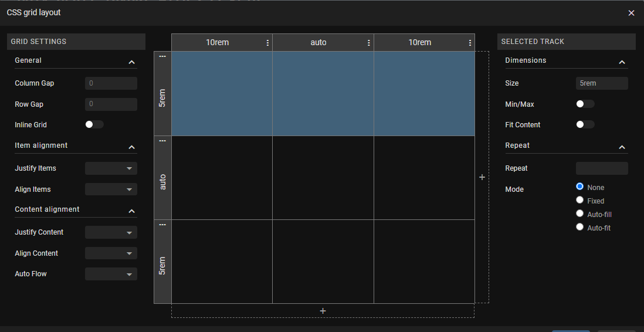Collapse the Dimensions section
The height and width of the screenshot is (332, 644).
[622, 62]
